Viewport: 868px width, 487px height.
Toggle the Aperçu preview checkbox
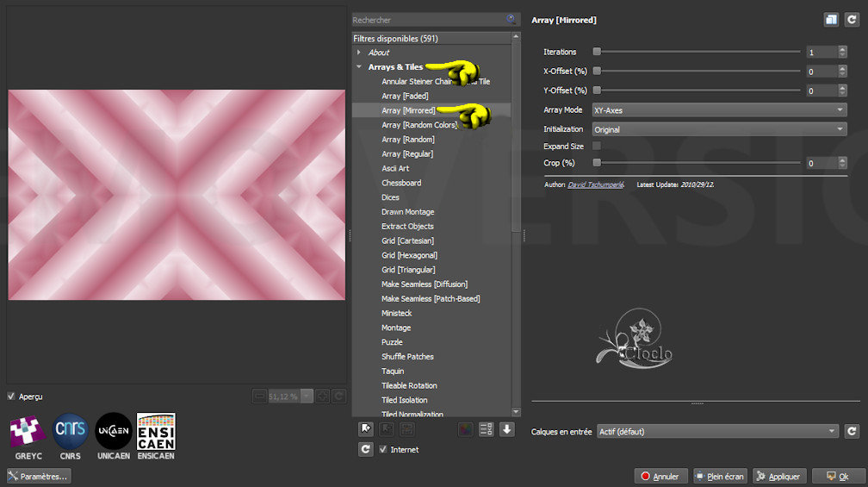(x=11, y=396)
